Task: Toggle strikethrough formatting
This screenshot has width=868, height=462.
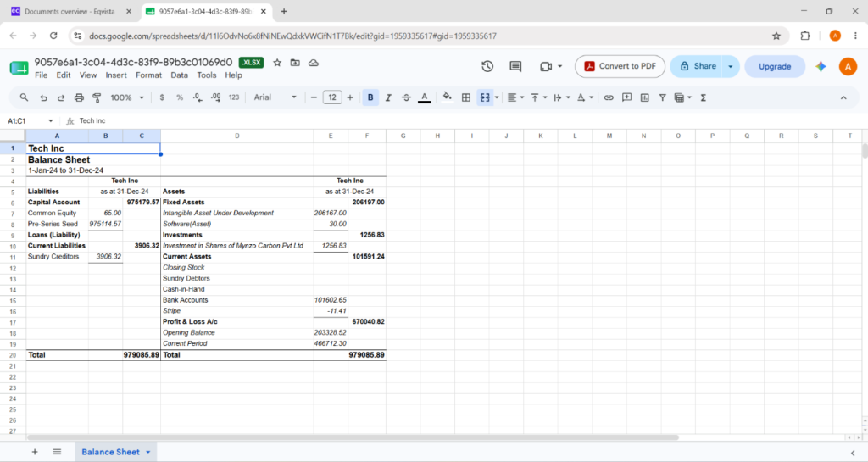Action: (x=406, y=97)
